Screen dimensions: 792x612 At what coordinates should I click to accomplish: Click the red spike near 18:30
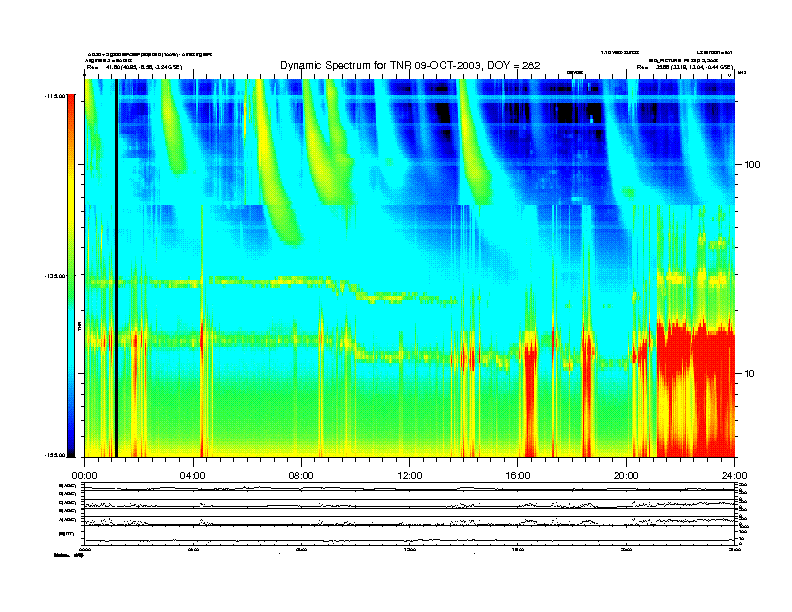[x=587, y=394]
